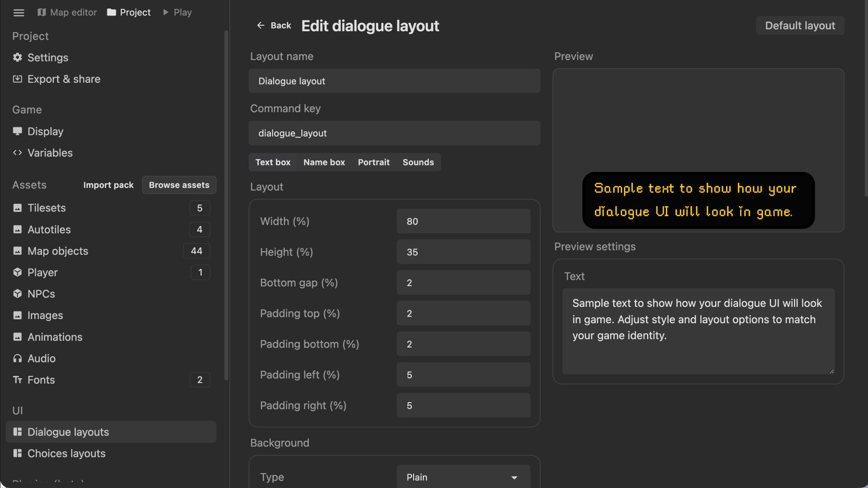The width and height of the screenshot is (868, 488).
Task: Click the Fonts count badge 2
Action: tap(199, 380)
